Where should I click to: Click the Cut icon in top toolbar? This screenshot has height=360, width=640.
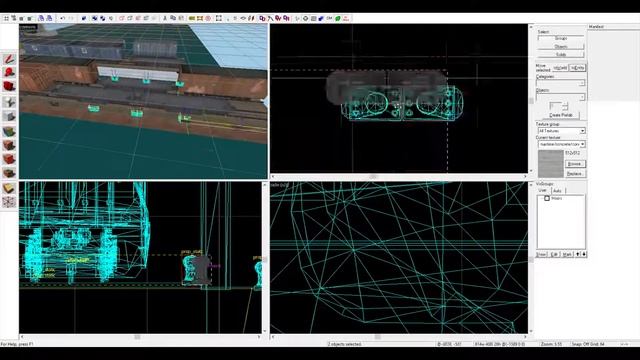click(x=165, y=18)
